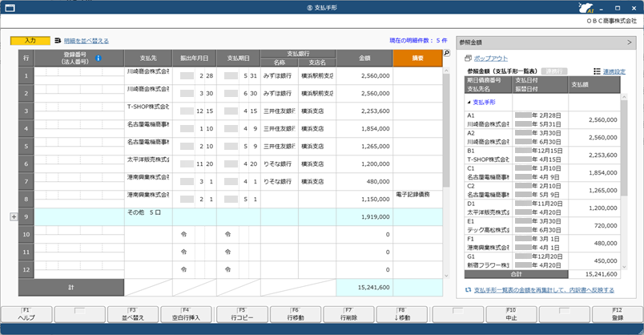
Task: Open the magnifier search icon beside 摘要 column
Action: [x=446, y=53]
